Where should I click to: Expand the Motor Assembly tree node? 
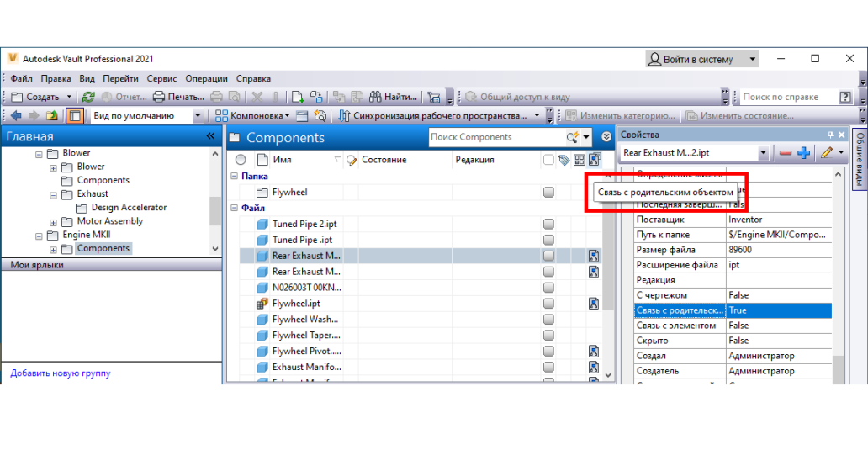(53, 222)
